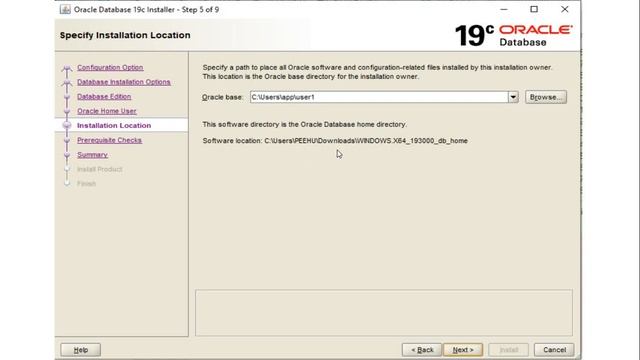This screenshot has width=640, height=360.
Task: Select the Installation Location step
Action: point(114,126)
